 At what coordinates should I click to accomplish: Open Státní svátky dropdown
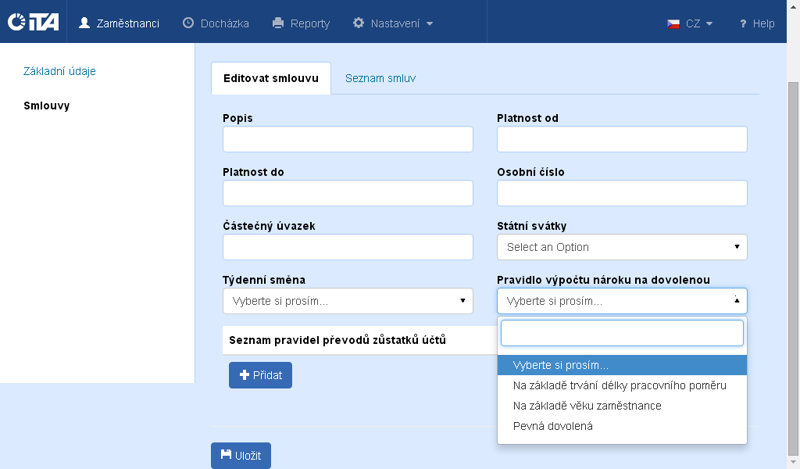[x=621, y=247]
